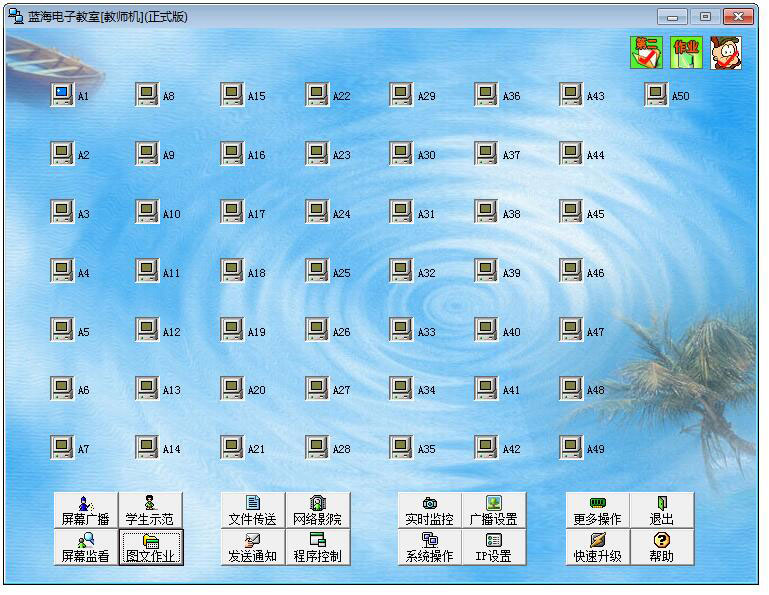Select student computer A1
This screenshot has height=595, width=769.
[62, 95]
